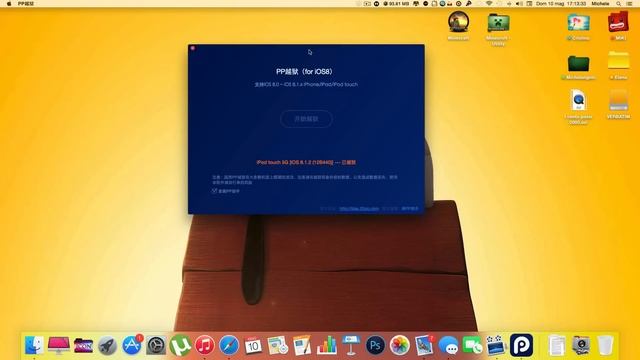Open Spotlight search in menu bar
Viewport: 640px width, 360px height.
[x=619, y=4]
